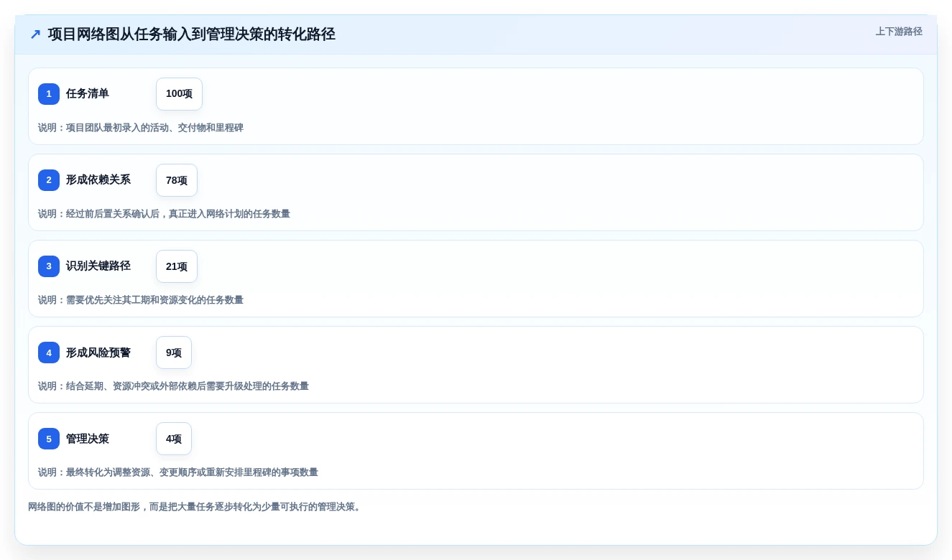This screenshot has width=952, height=560.
Task: Click step number 5 badge
Action: coord(49,439)
